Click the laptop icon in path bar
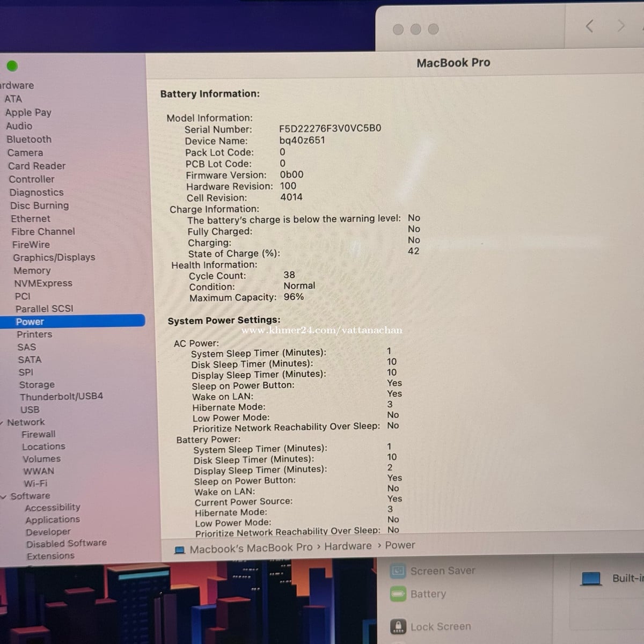This screenshot has height=644, width=644. coord(180,550)
